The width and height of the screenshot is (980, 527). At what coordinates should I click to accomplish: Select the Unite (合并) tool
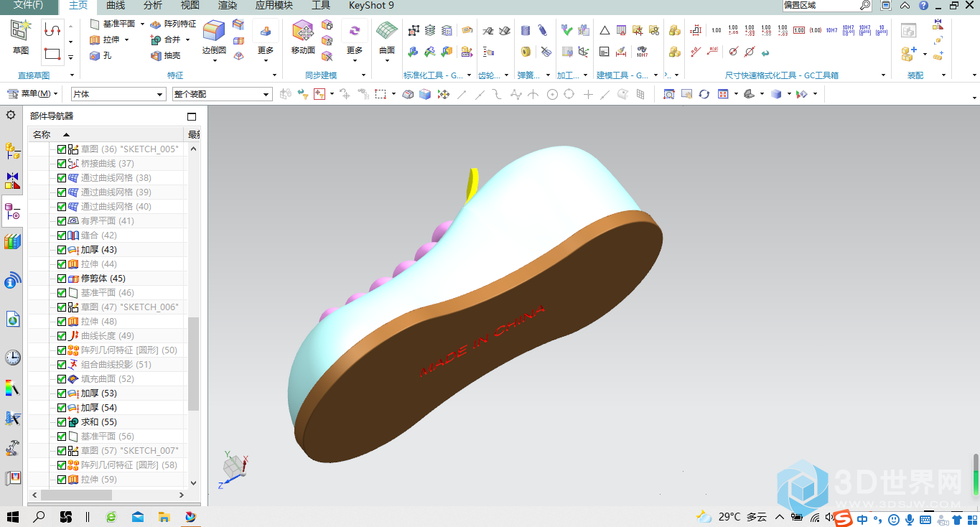[x=166, y=39]
